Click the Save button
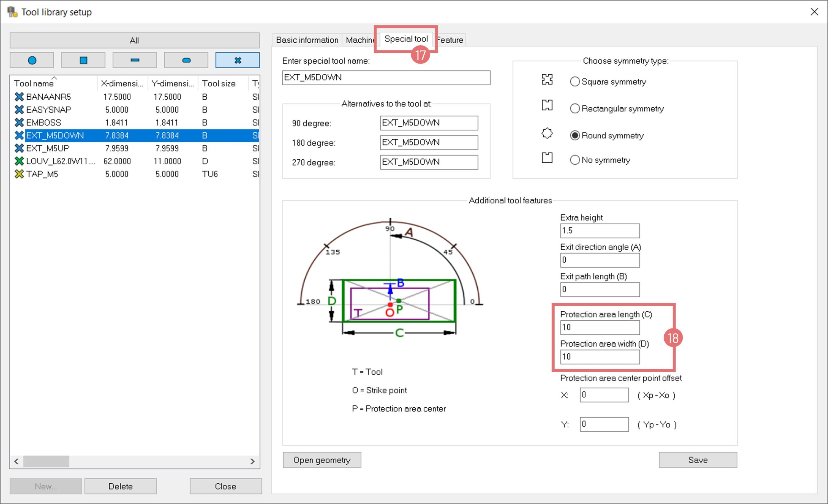This screenshot has width=828, height=504. 698,460
